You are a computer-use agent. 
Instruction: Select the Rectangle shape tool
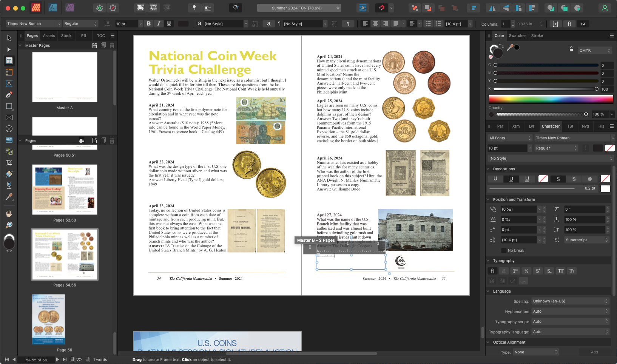coord(9,106)
